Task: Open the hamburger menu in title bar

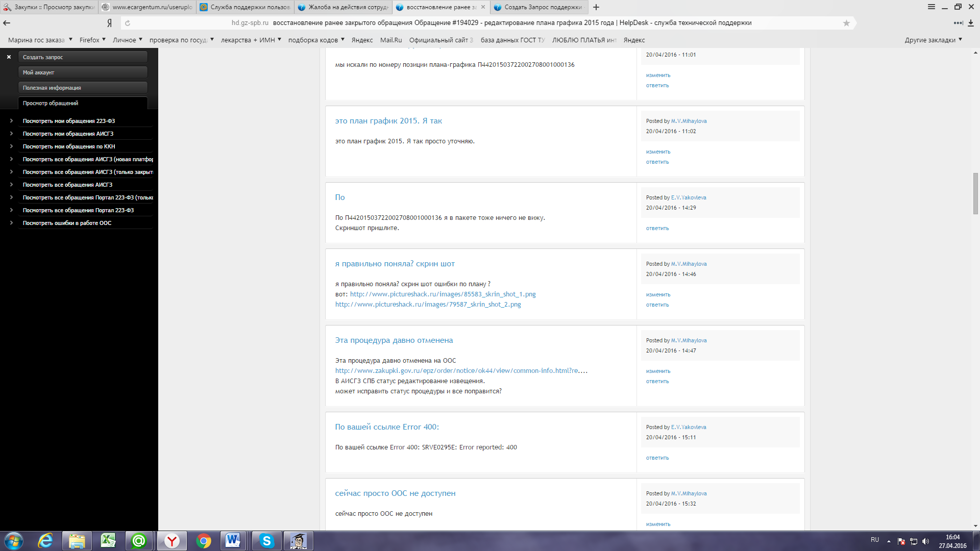Action: point(931,7)
